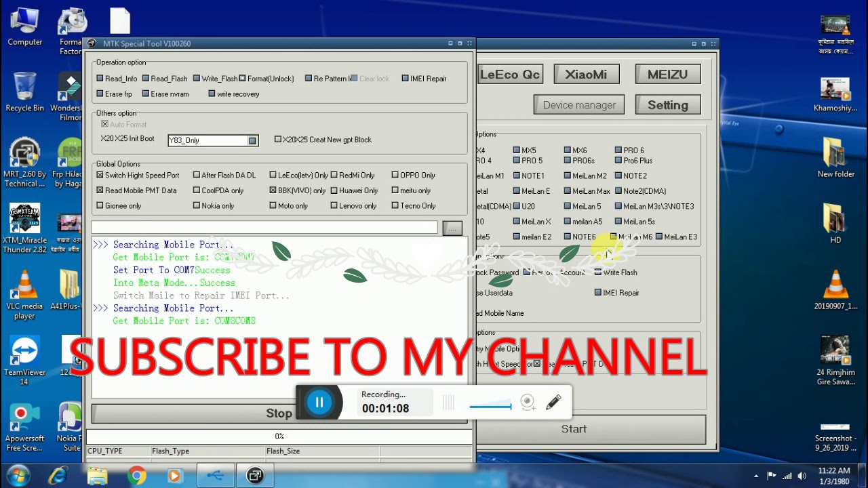Tick IMEI Repair in Meizu window
The image size is (868, 488).
coord(598,293)
